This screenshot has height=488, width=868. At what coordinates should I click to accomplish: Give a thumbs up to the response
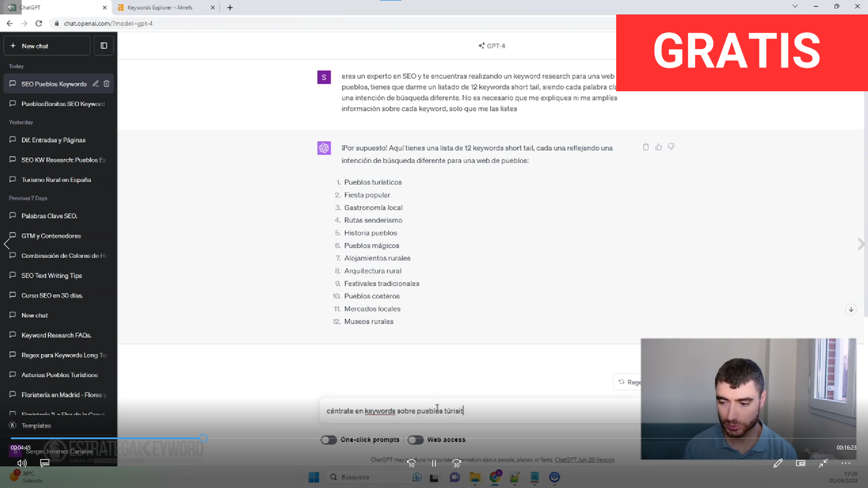pyautogui.click(x=658, y=147)
